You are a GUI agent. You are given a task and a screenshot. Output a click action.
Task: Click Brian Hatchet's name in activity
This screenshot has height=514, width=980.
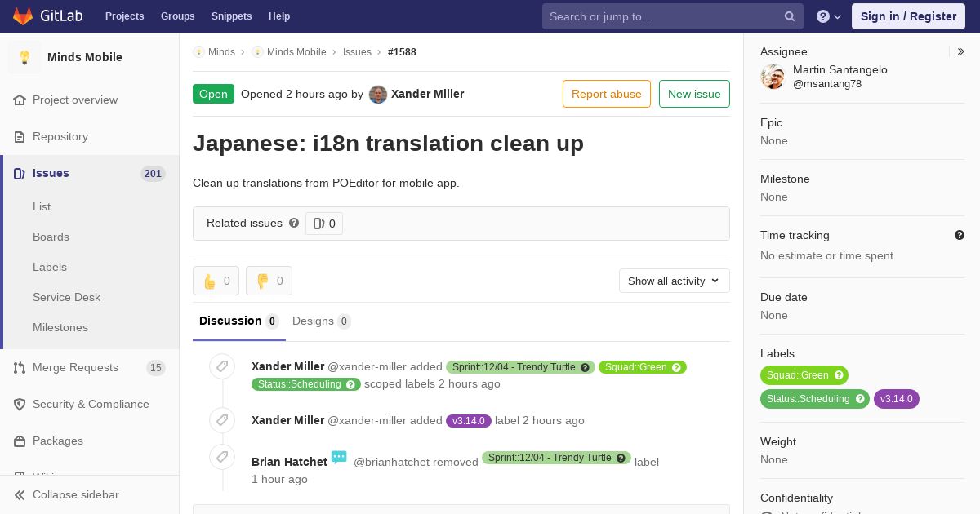(289, 462)
